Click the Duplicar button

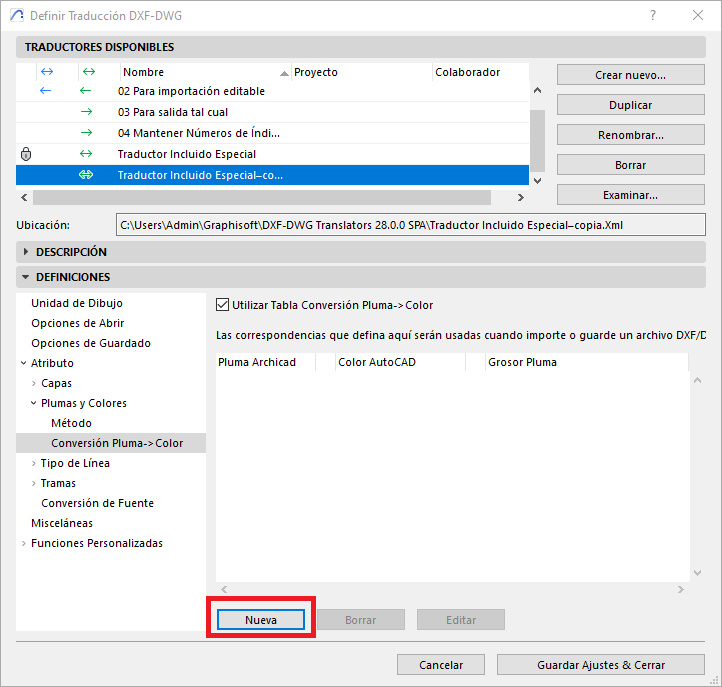pyautogui.click(x=630, y=105)
